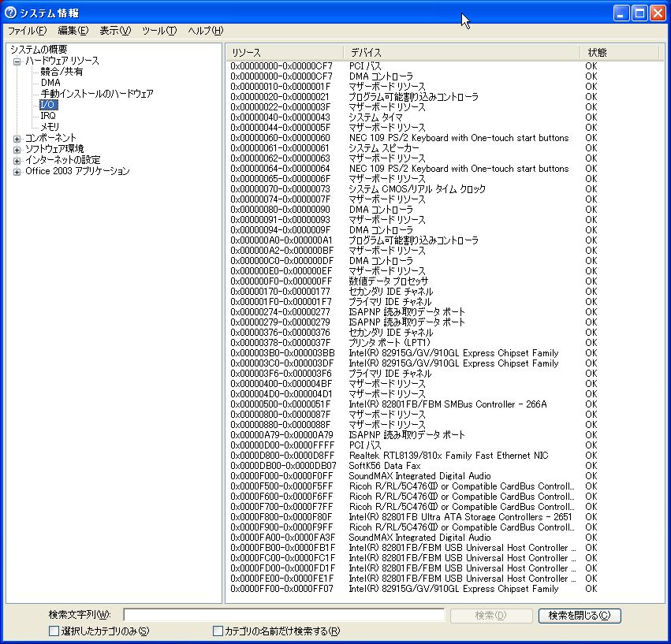Image resolution: width=671 pixels, height=644 pixels.
Task: Sort by the デバイス column header
Action: [461, 52]
